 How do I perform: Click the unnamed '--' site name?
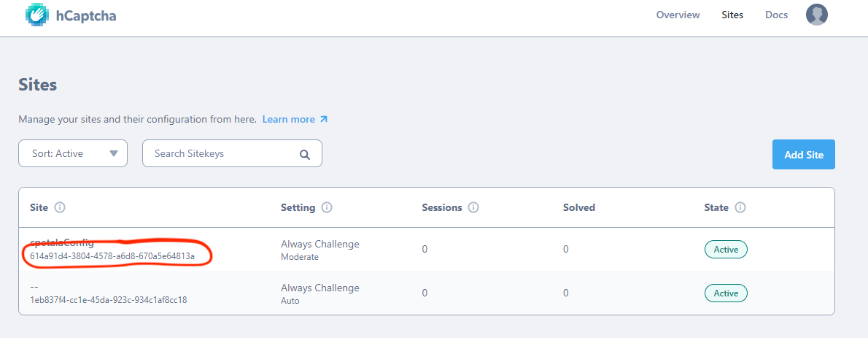34,288
